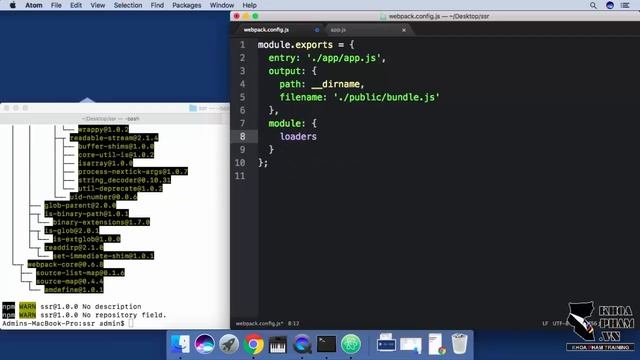Click line number 3 in the gutter
The width and height of the screenshot is (640, 360).
tap(242, 71)
